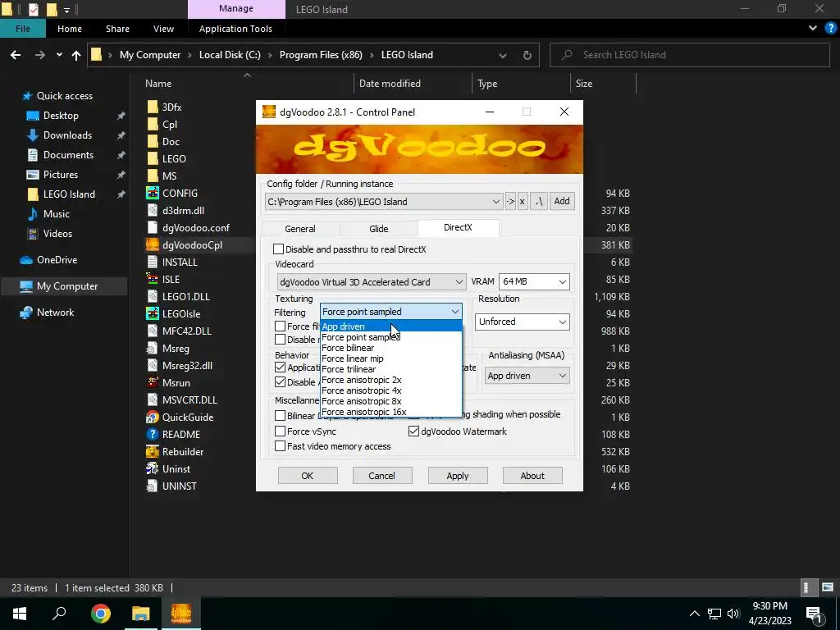Toggle Fast video memory access checkbox
Image resolution: width=840 pixels, height=630 pixels.
pyautogui.click(x=280, y=446)
